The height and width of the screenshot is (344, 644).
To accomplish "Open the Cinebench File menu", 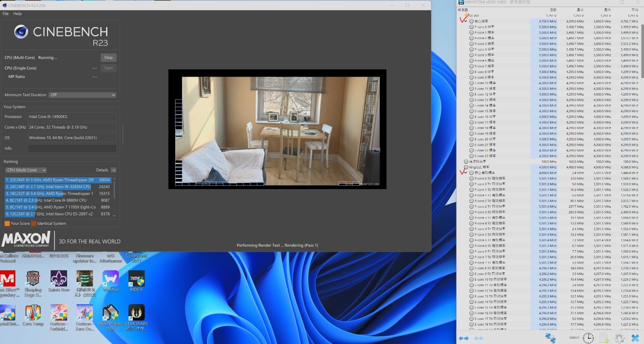I will coord(5,14).
